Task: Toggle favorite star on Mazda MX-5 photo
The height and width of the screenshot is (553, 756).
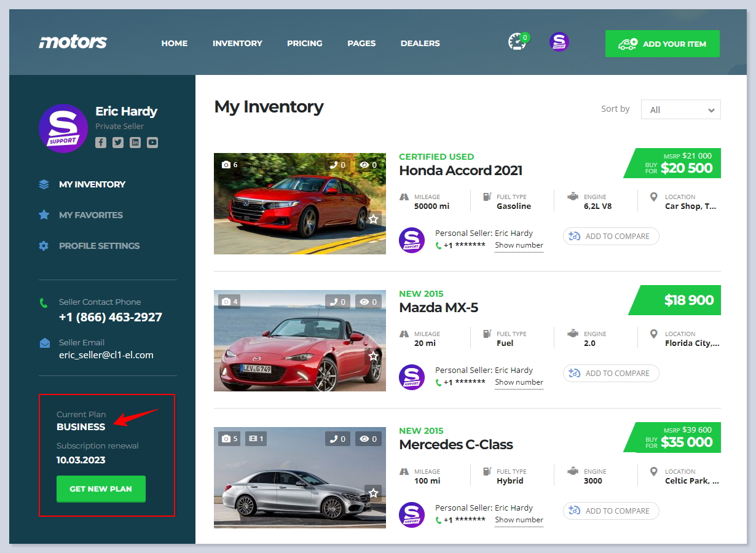Action: [373, 356]
